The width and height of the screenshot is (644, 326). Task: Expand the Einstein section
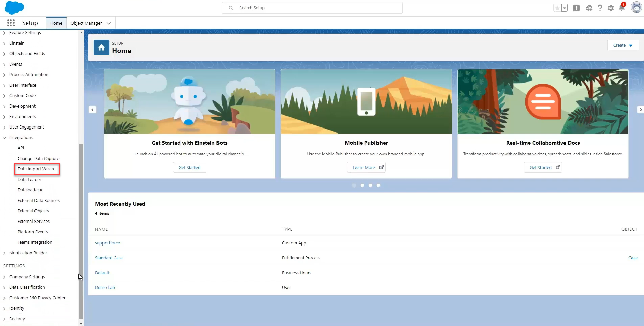pos(4,43)
